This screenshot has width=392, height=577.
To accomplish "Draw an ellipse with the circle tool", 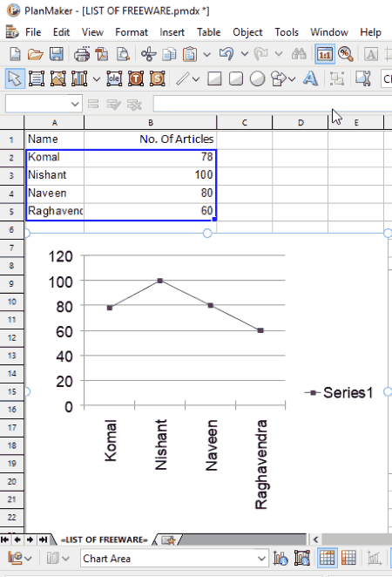I will click(257, 78).
